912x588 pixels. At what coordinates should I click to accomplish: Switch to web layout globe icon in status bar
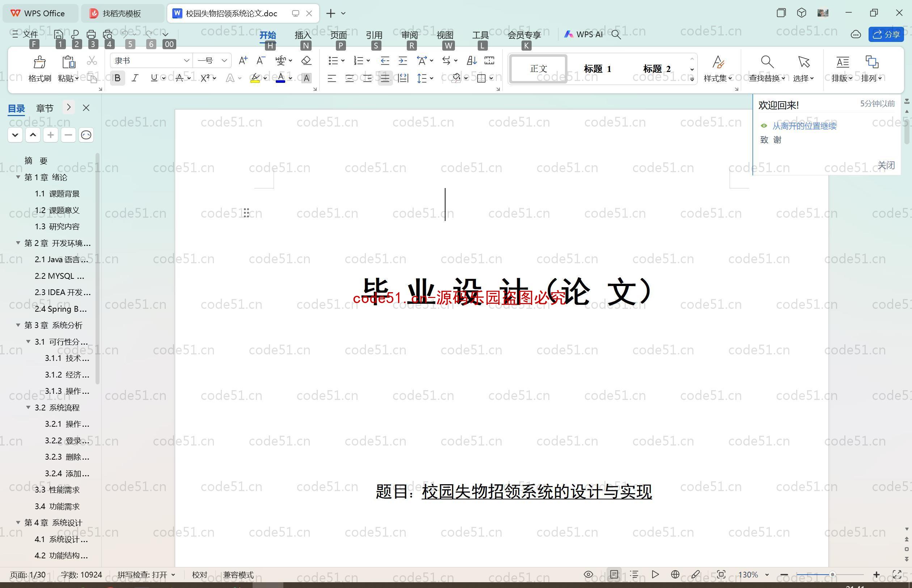[675, 574]
